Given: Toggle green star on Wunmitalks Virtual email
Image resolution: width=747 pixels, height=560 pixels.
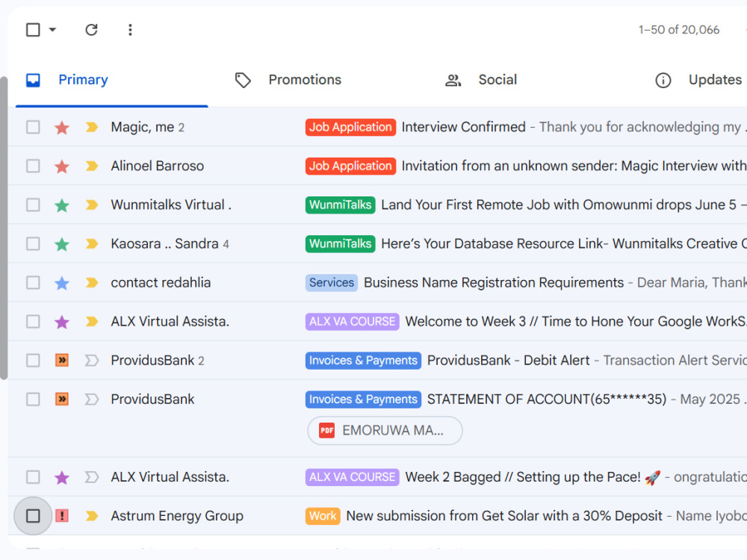Looking at the screenshot, I should pyautogui.click(x=62, y=205).
